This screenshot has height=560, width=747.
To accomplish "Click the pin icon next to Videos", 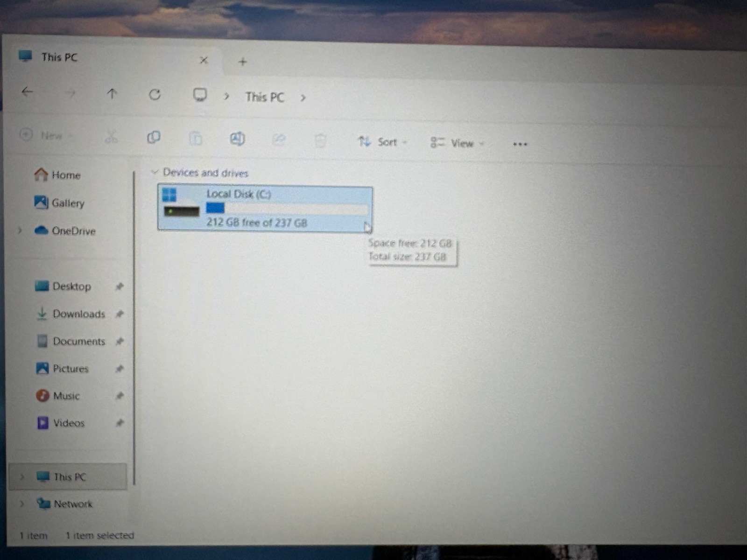I will 120,423.
